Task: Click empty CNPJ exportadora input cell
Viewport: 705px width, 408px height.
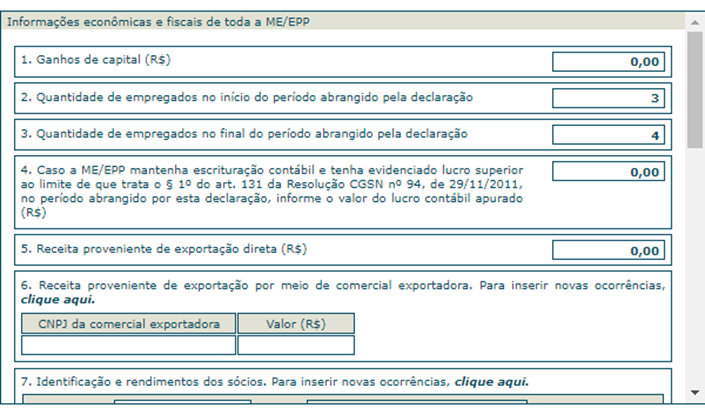Action: click(x=129, y=345)
